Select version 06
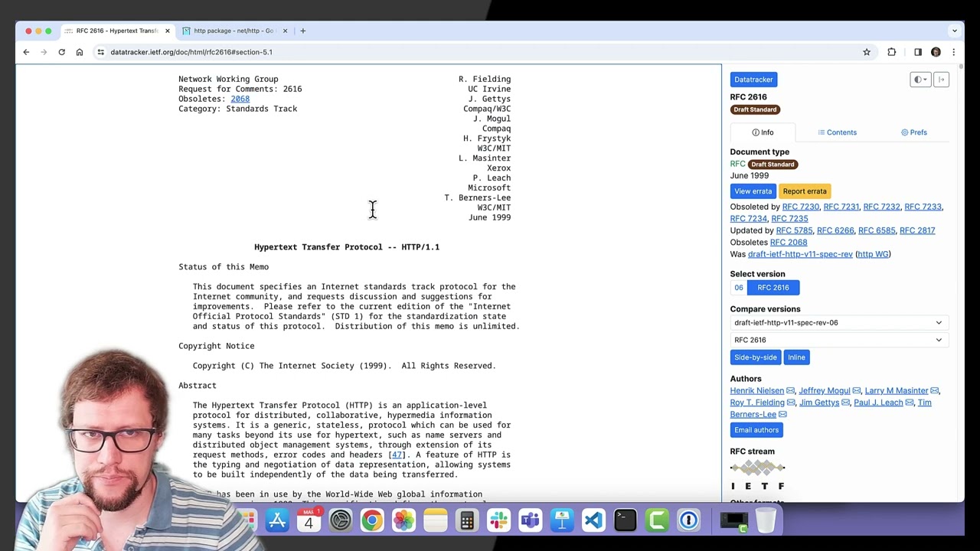The height and width of the screenshot is (551, 980). click(739, 288)
